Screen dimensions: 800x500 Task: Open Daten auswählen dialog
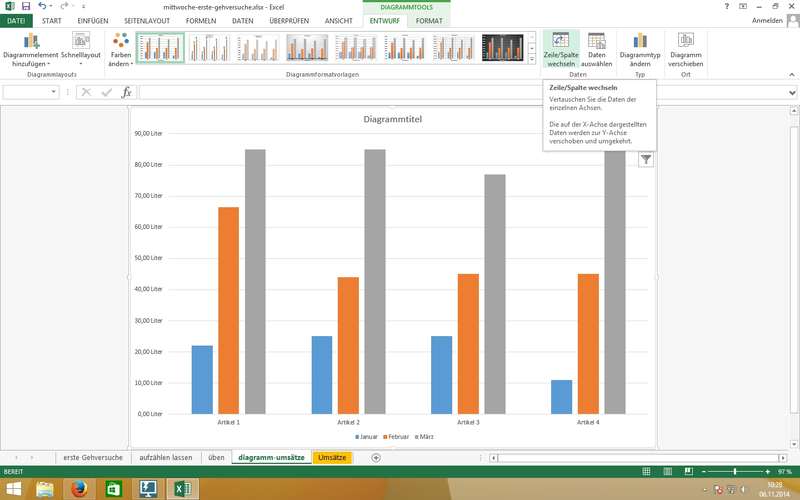[x=596, y=48]
